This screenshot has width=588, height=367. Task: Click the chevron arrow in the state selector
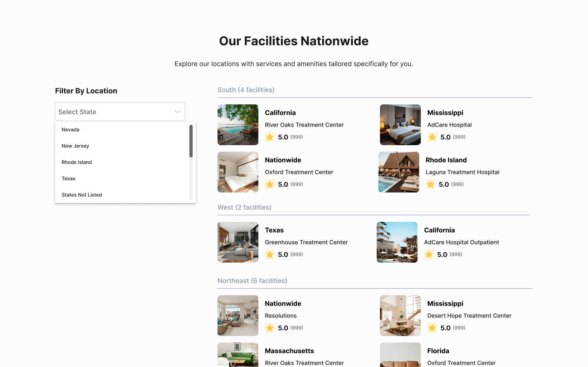(177, 112)
